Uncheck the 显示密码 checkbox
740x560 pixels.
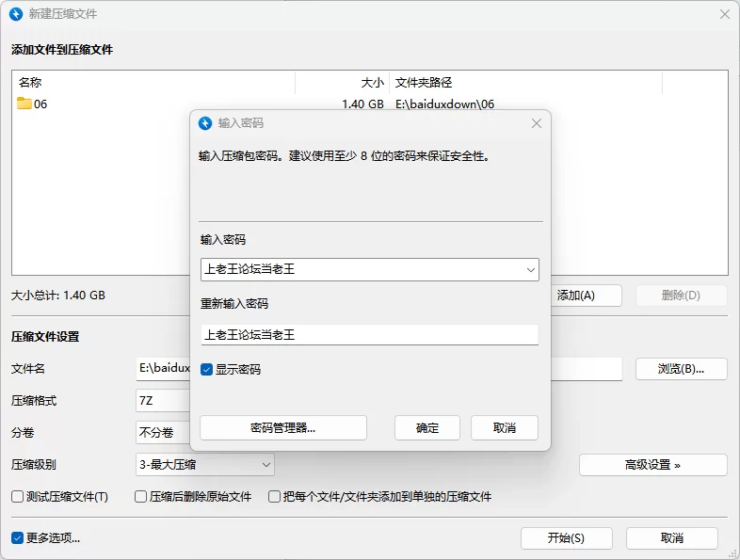coord(207,369)
